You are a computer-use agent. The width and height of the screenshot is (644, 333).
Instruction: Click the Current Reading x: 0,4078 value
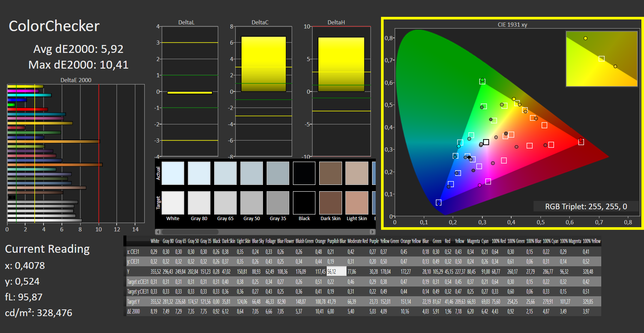click(x=25, y=265)
